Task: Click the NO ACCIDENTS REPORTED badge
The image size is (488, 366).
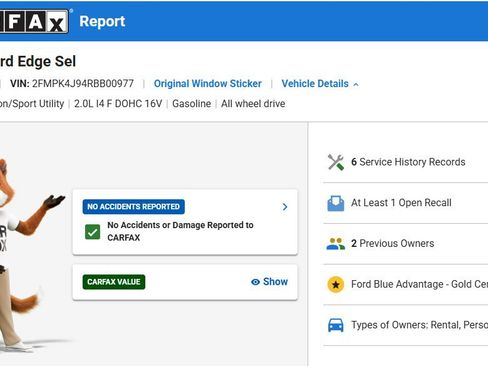Action: (x=133, y=207)
